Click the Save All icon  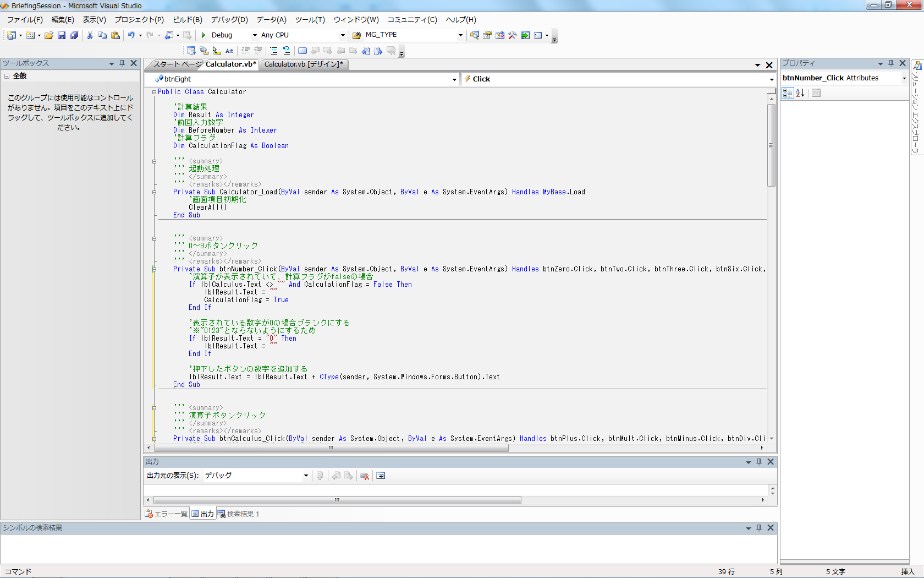tap(74, 35)
